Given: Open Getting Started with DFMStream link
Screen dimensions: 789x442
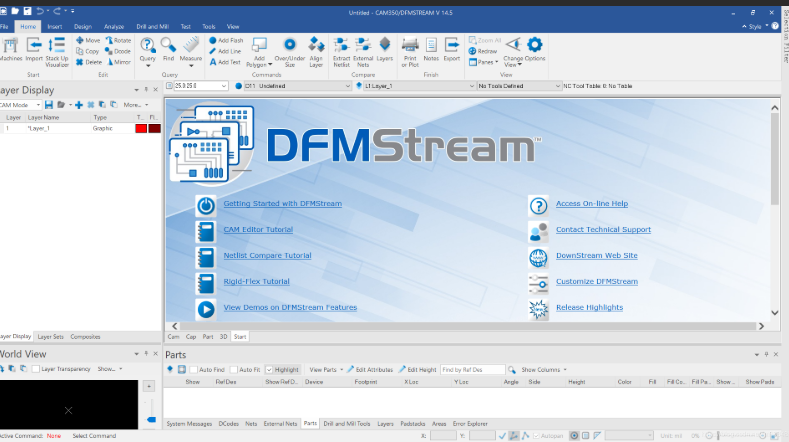Looking at the screenshot, I should click(x=282, y=203).
